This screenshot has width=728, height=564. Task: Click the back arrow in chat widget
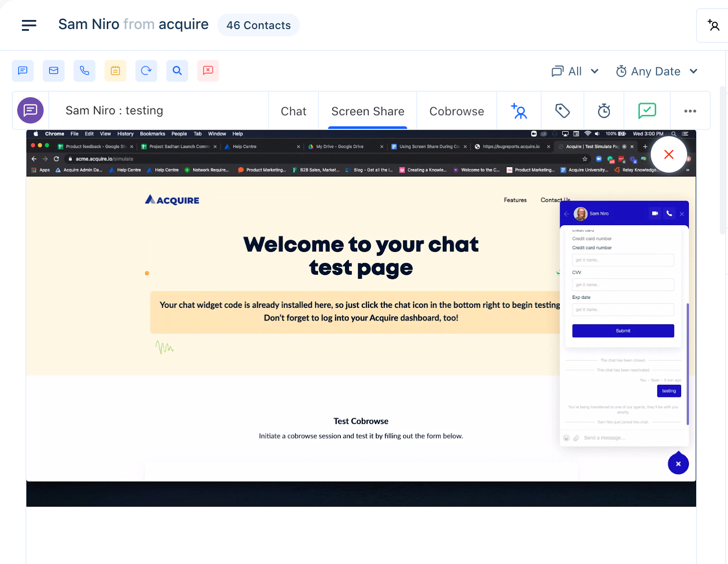coord(566,214)
